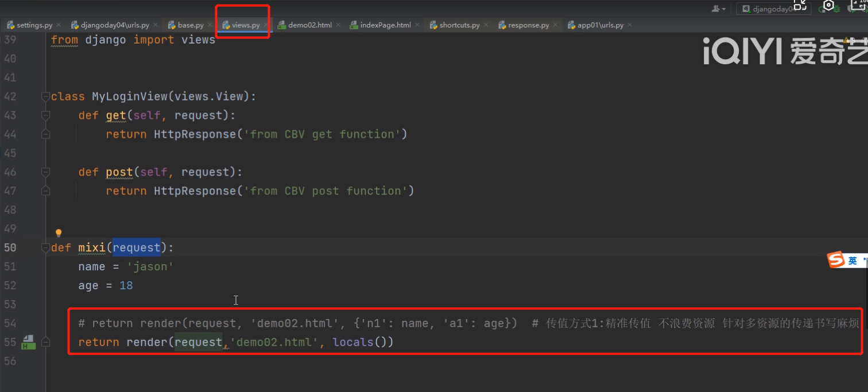This screenshot has width=868, height=392.
Task: Click line number 39 in the gutter
Action: coord(10,40)
